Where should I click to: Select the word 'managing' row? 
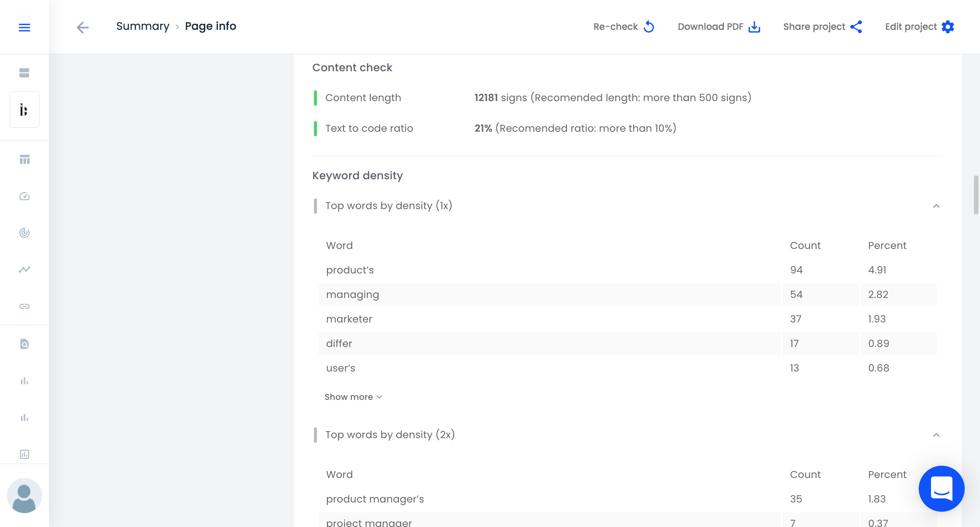tap(628, 295)
